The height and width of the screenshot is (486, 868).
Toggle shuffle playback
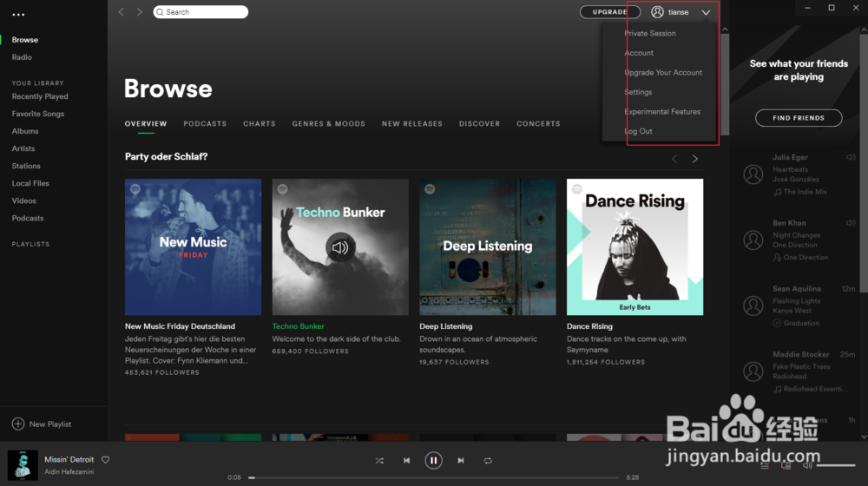[x=379, y=461]
